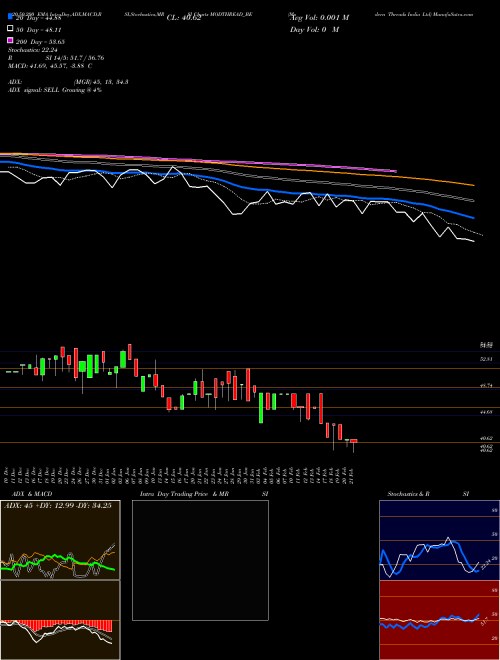
Task: Click the end of the magenta 200-day EMA line
Action: [x=395, y=171]
